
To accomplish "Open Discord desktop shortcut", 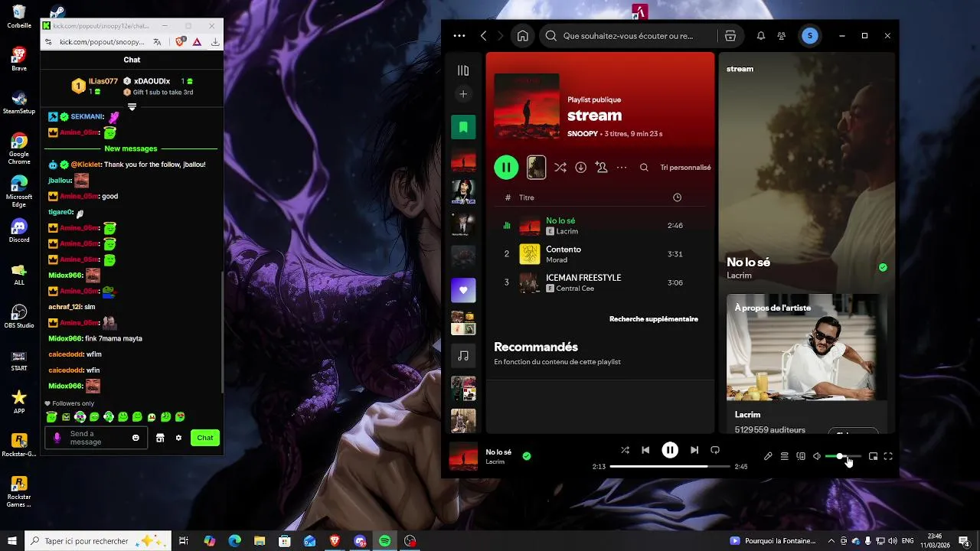I will click(19, 230).
